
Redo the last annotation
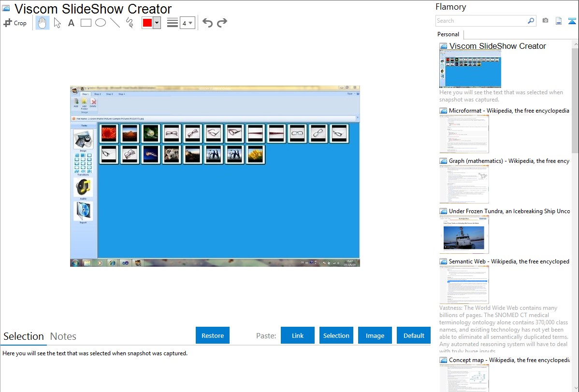coord(222,23)
